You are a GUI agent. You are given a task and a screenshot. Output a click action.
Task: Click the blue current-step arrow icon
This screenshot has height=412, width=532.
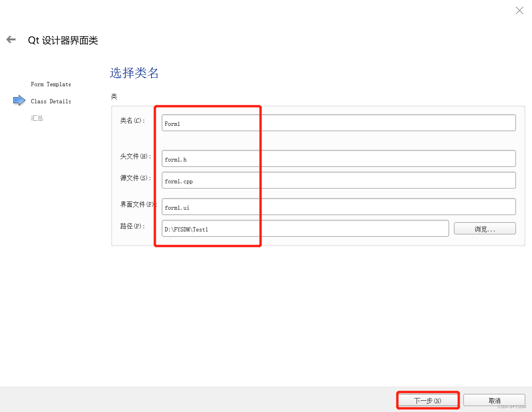coord(19,100)
